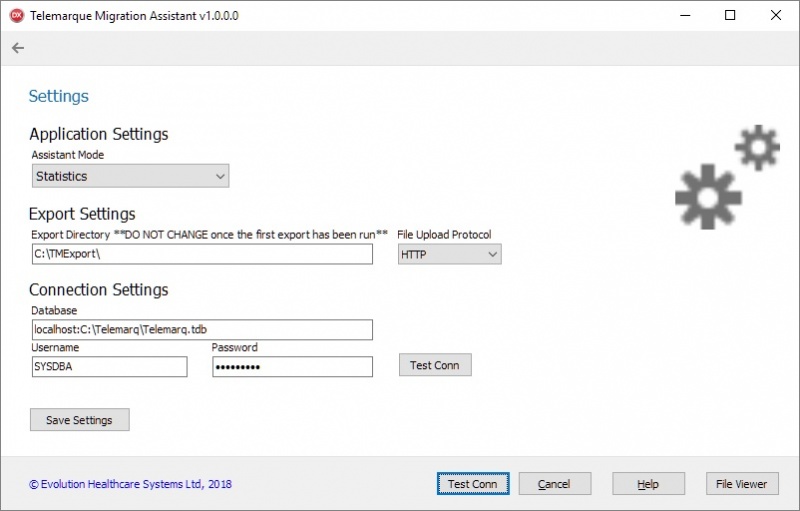800x511 pixels.
Task: Open the Assistant Mode dropdown
Action: [131, 176]
